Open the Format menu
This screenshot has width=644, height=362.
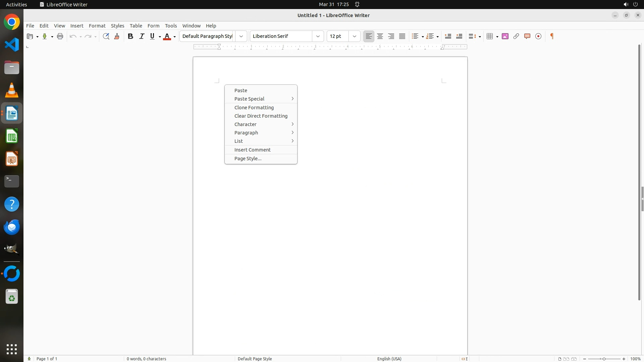click(97, 26)
